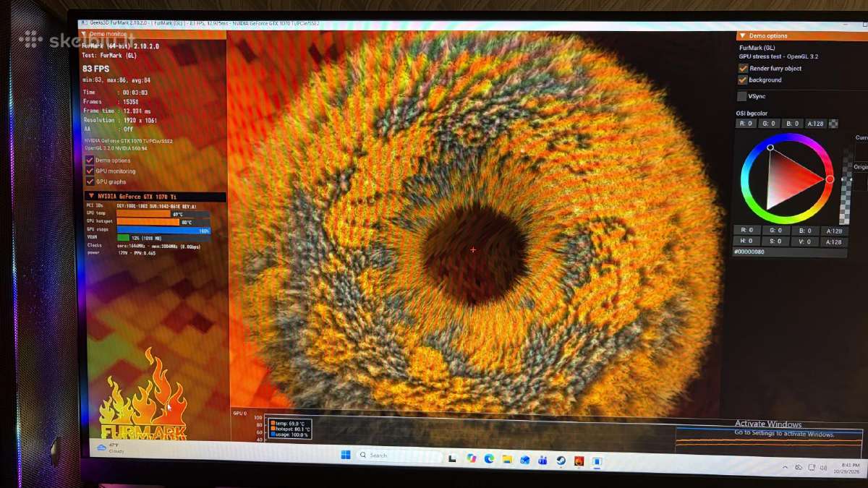
Task: Disable Render furry object
Action: coord(743,68)
